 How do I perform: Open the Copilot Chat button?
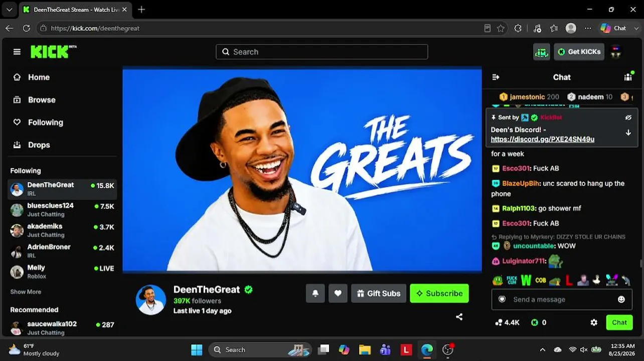coord(614,28)
